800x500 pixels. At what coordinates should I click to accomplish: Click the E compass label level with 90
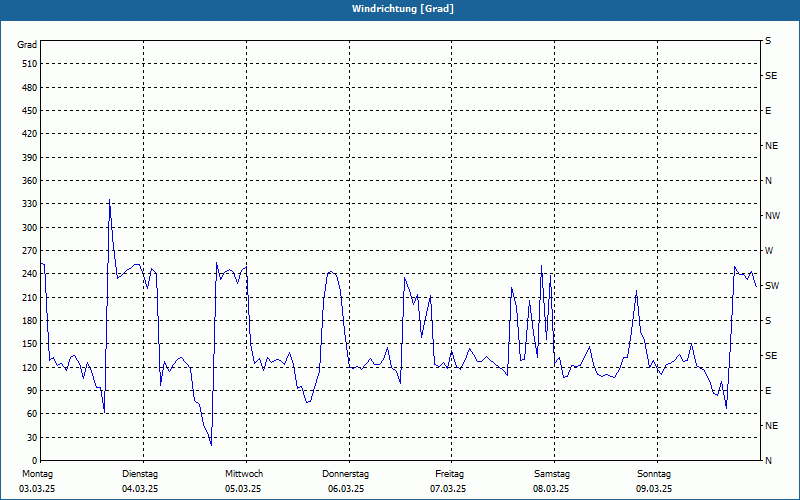[x=768, y=391]
